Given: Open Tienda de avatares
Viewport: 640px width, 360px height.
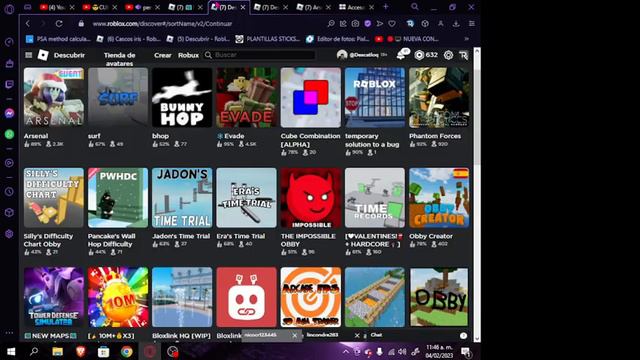Looking at the screenshot, I should [x=119, y=59].
